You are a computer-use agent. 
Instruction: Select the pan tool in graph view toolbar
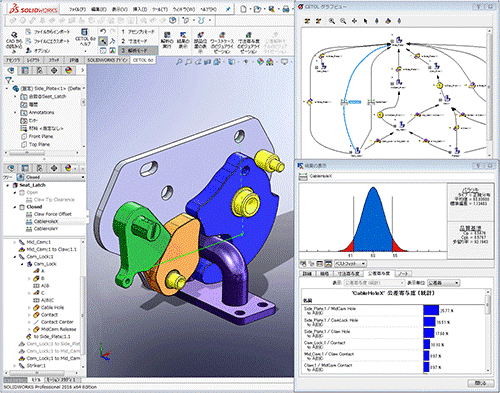click(354, 21)
